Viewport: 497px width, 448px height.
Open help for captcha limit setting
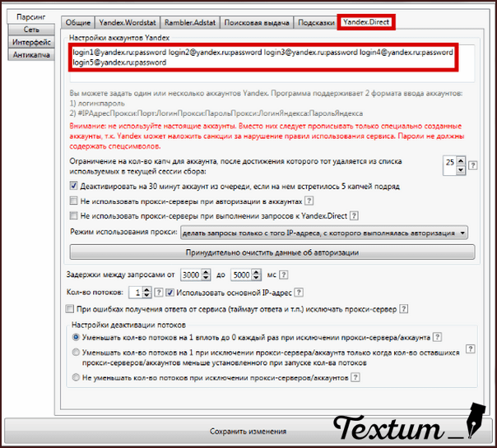(x=472, y=165)
